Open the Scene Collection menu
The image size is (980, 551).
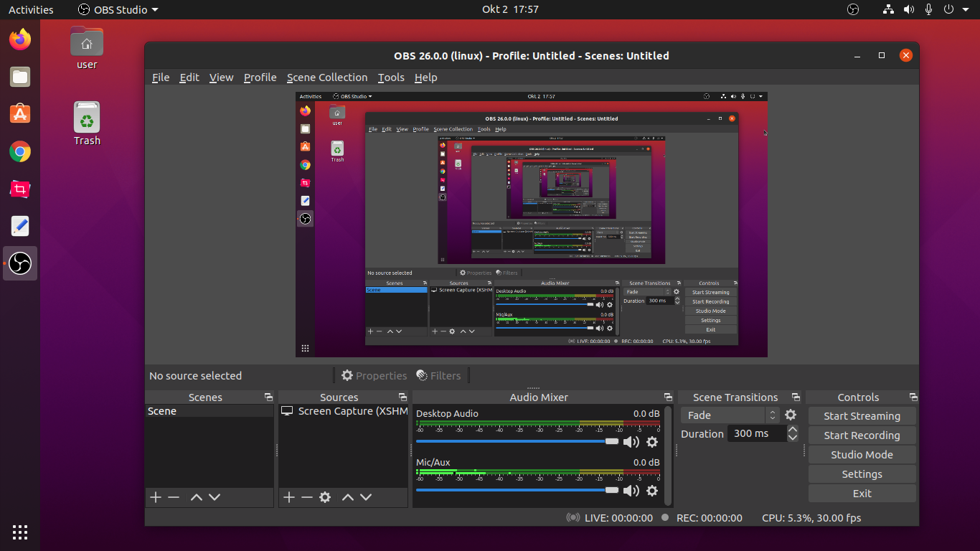click(x=327, y=77)
